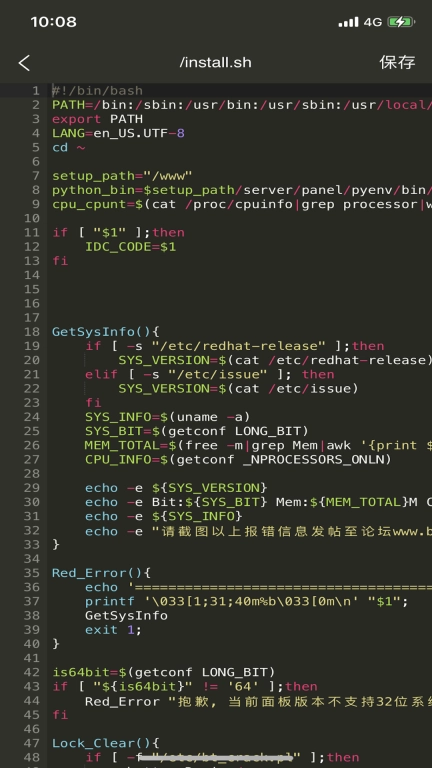The image size is (432, 768).
Task: Tap the IDC_CODE=$1 assignment line
Action: 130,247
